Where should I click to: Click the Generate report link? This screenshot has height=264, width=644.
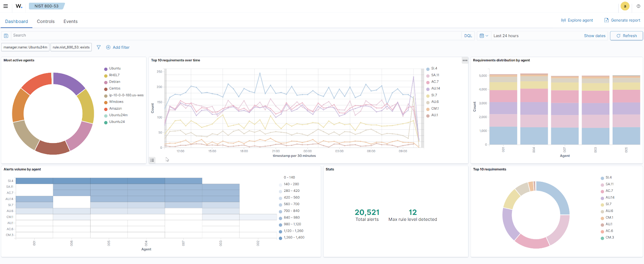pos(622,20)
